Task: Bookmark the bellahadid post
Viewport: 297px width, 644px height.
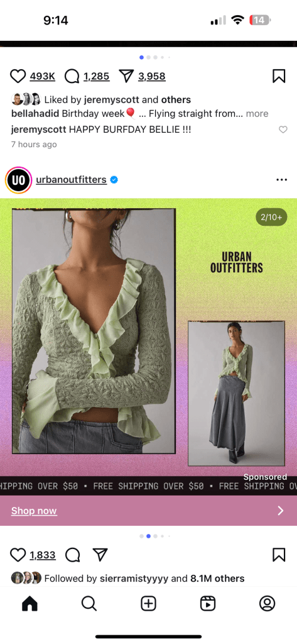Action: tap(279, 76)
